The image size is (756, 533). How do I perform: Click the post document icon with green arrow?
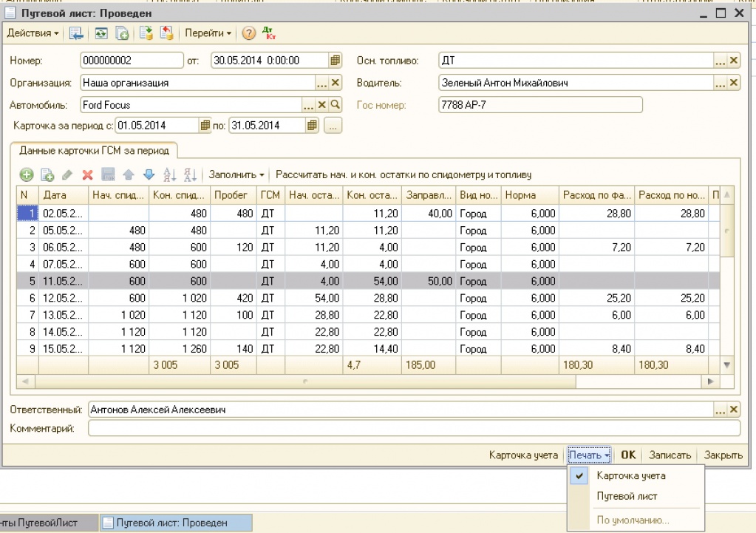[x=146, y=33]
